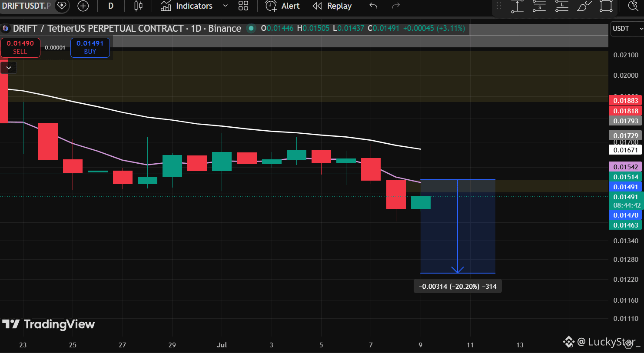Viewport: 644px width, 353px height.
Task: Grab the drawing toolbar drag handle
Action: tap(499, 6)
